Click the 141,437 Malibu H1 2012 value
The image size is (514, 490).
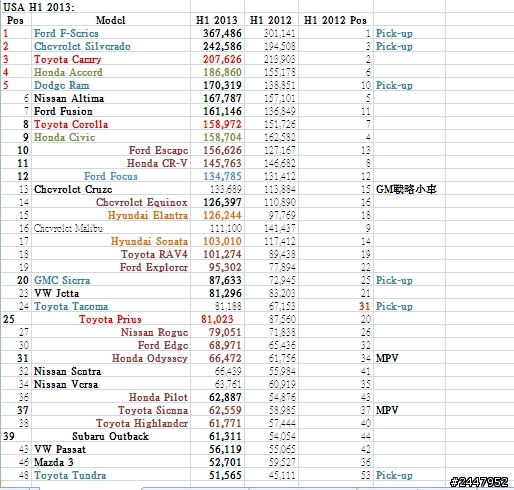point(279,228)
